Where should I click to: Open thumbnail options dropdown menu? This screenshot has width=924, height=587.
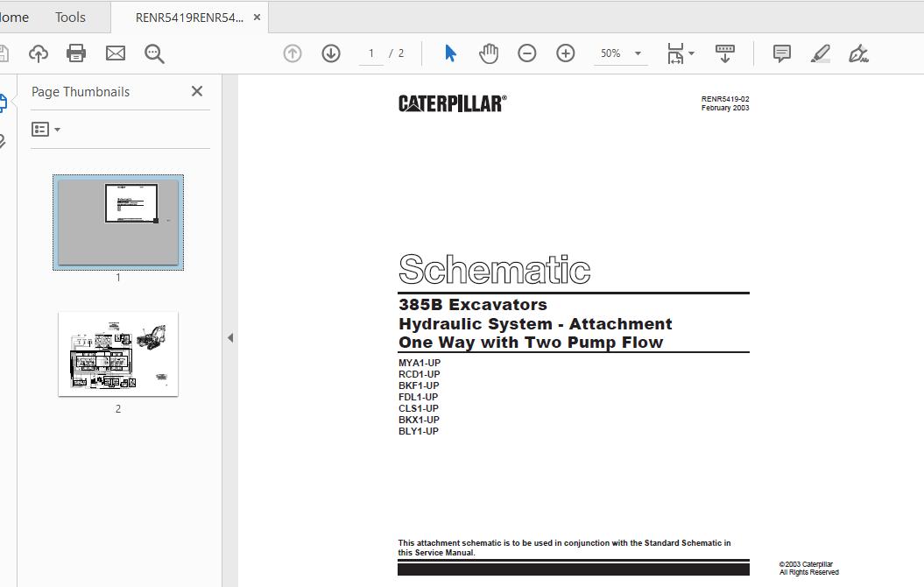tap(46, 129)
